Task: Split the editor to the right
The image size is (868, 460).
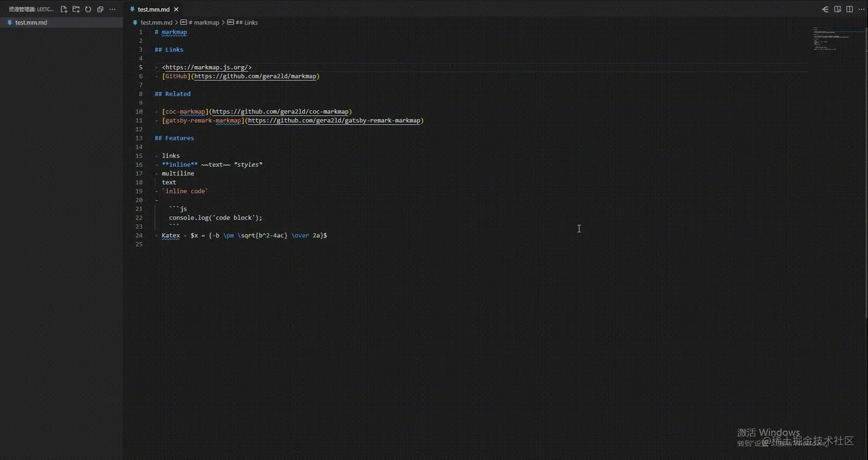Action: pyautogui.click(x=850, y=9)
